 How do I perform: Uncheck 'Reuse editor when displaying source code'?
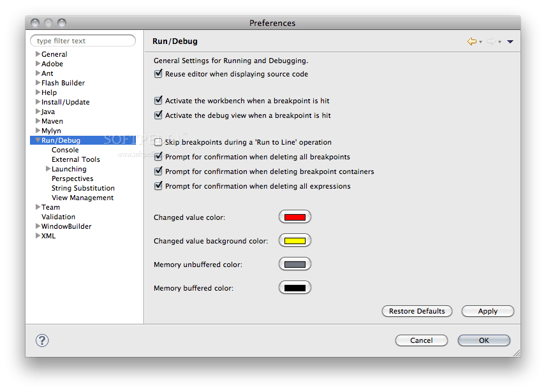[x=157, y=73]
